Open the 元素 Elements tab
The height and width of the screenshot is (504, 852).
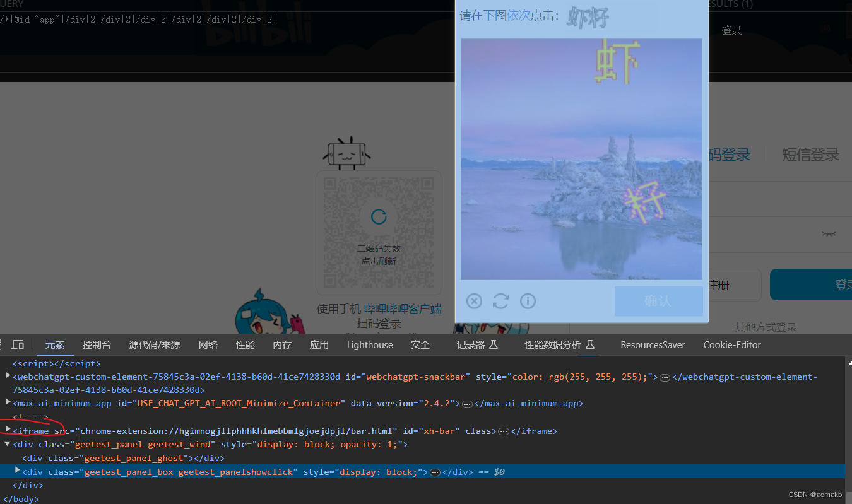pos(55,344)
